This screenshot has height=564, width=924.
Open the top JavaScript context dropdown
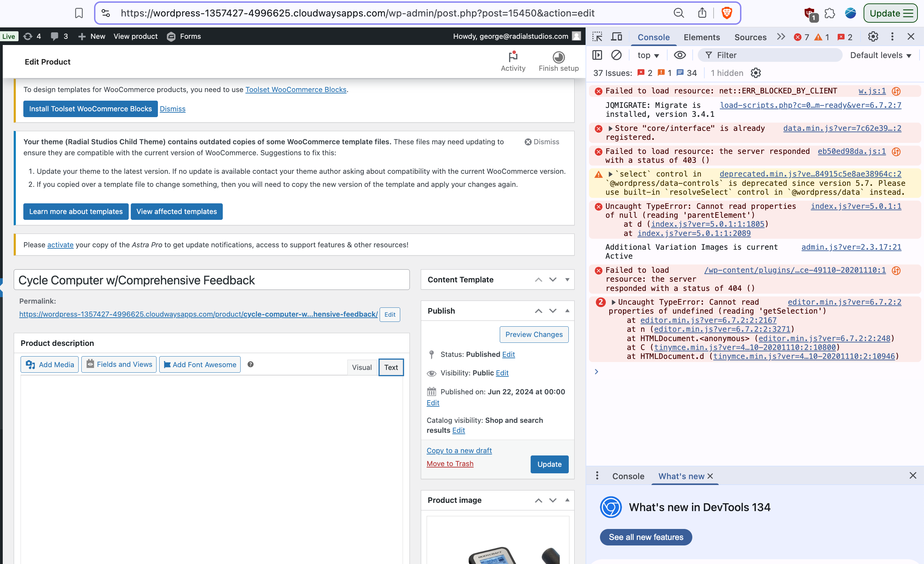point(648,55)
